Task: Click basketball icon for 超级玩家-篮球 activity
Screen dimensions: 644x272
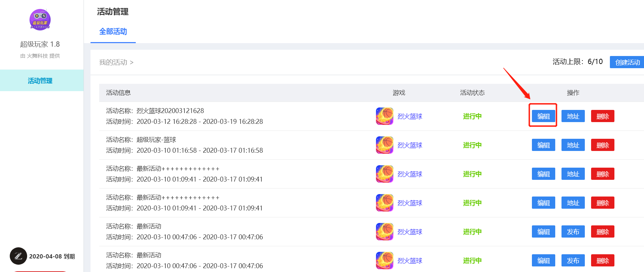Action: (x=384, y=145)
